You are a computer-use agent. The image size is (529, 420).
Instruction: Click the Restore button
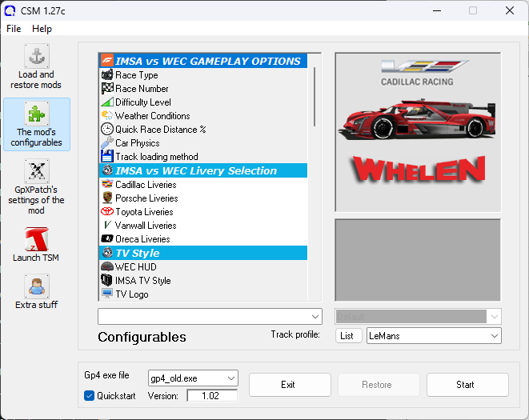[379, 385]
